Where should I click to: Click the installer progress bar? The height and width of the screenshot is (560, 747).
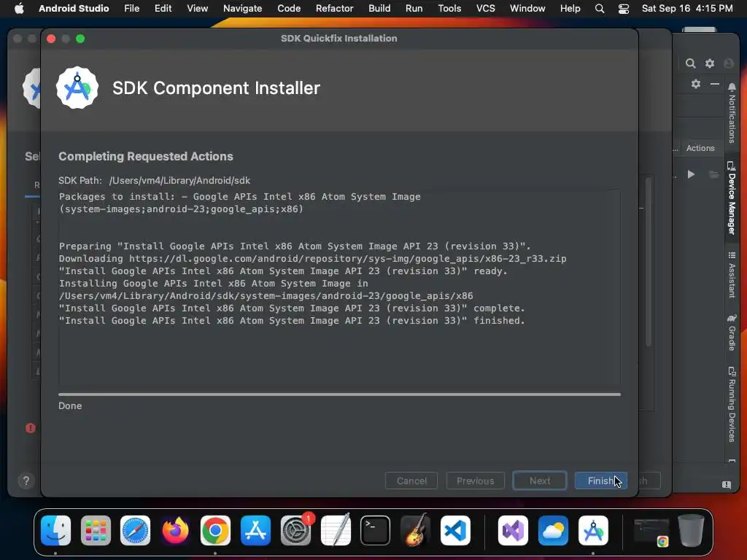click(340, 394)
